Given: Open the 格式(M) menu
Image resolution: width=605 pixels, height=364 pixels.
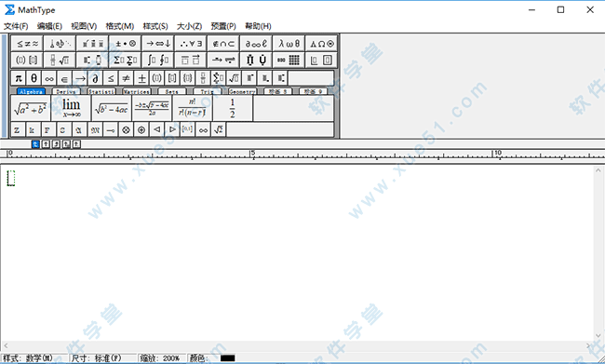Looking at the screenshot, I should pos(120,26).
